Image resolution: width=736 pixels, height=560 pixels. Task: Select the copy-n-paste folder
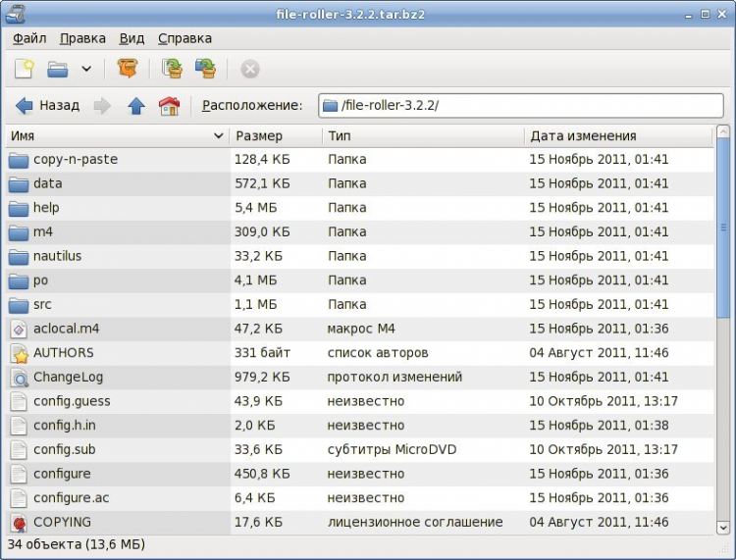pos(75,159)
